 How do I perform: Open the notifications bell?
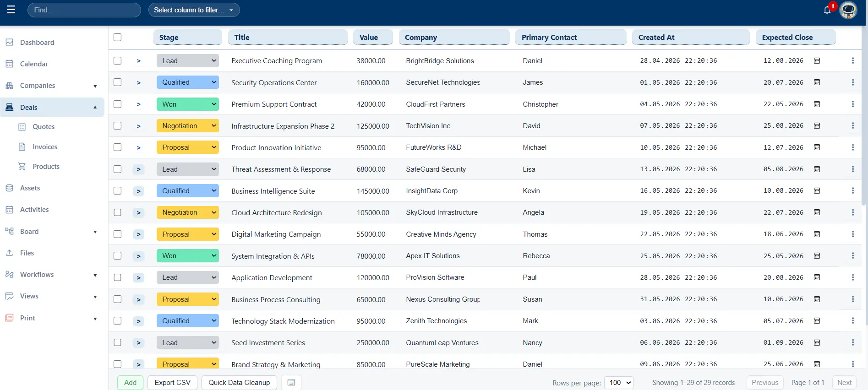pyautogui.click(x=827, y=10)
